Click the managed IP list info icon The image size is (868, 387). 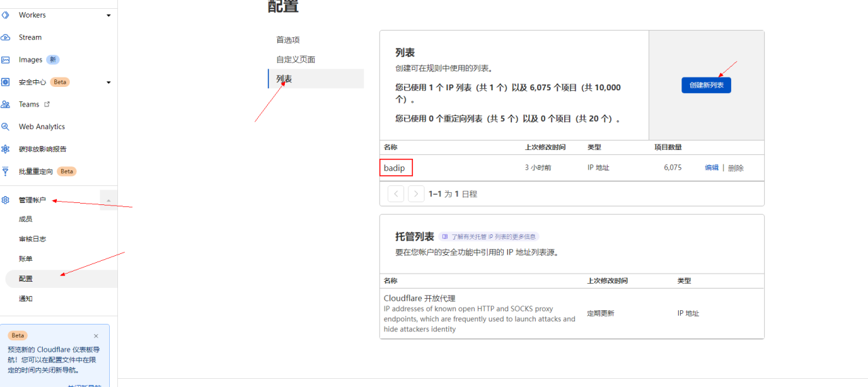click(444, 237)
